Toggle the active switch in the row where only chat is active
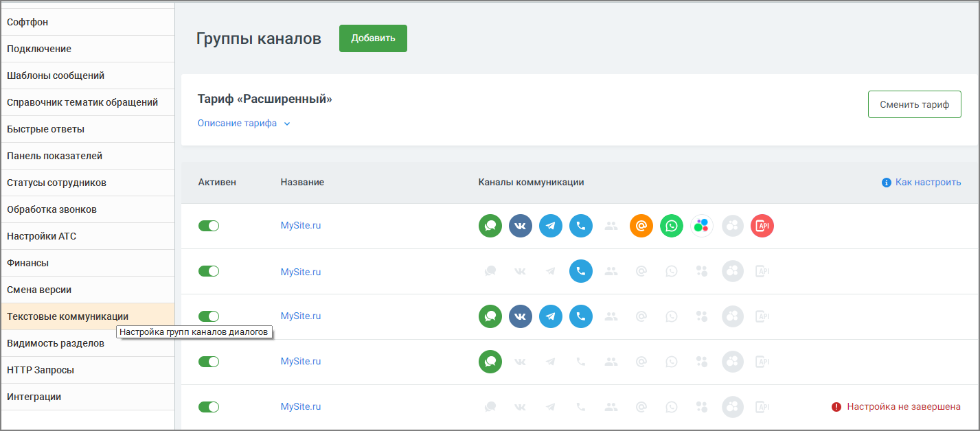 click(x=209, y=362)
